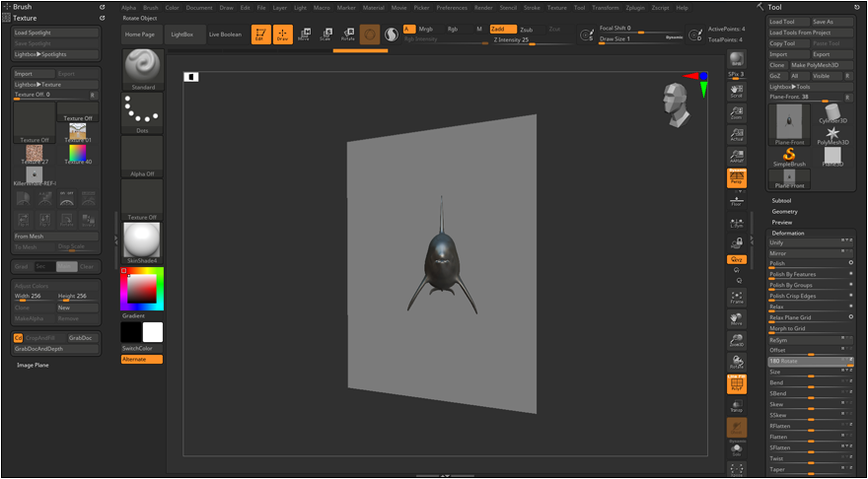Pick a color in the color picker square

pyautogui.click(x=140, y=289)
